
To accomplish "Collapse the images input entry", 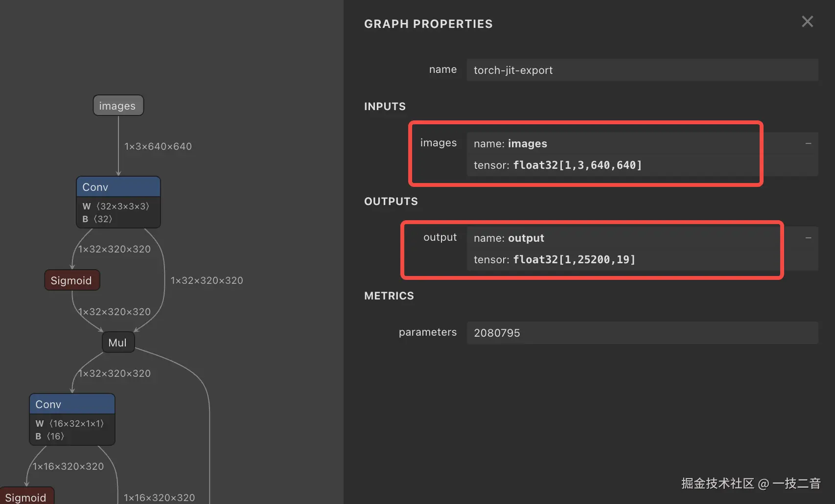I will 808,143.
